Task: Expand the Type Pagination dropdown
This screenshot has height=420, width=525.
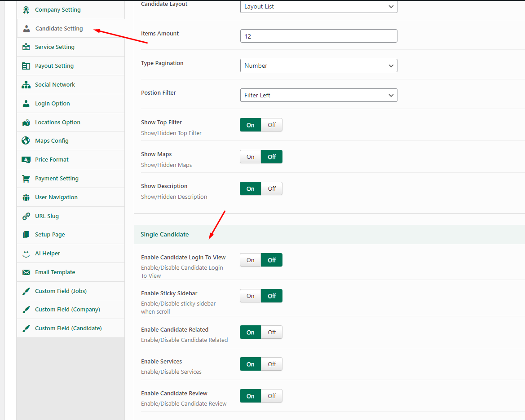Action: click(318, 66)
